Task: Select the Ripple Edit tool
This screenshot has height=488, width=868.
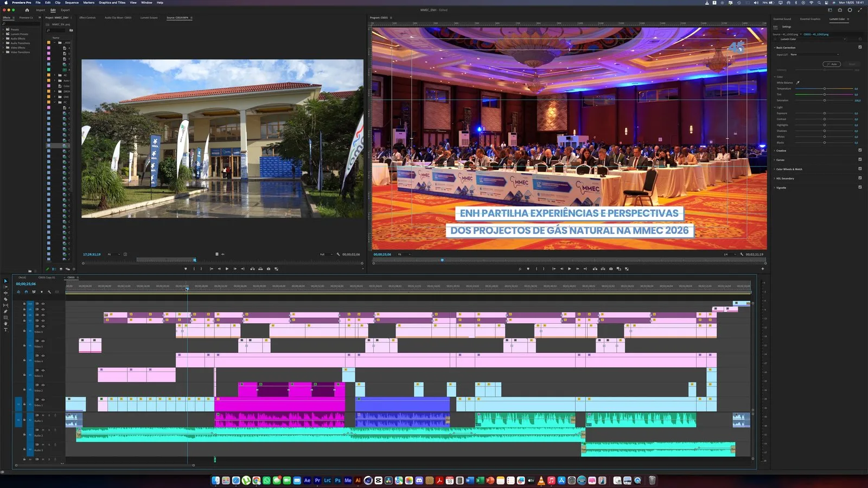Action: 6,293
